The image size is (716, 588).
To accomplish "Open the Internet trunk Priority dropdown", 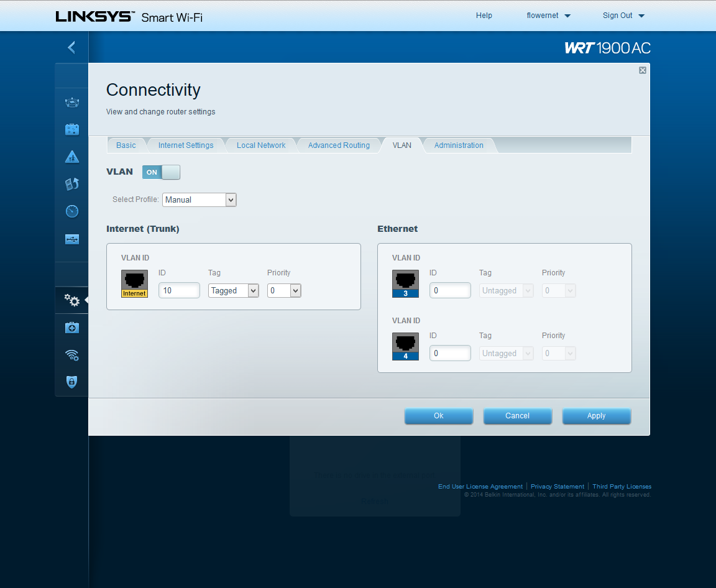I will click(284, 290).
